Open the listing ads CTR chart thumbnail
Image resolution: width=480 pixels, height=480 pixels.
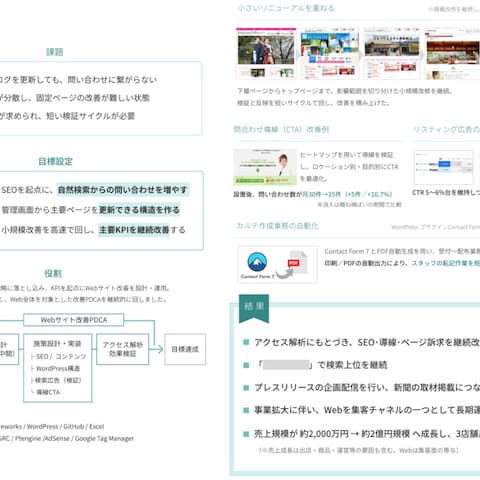pyautogui.click(x=444, y=167)
